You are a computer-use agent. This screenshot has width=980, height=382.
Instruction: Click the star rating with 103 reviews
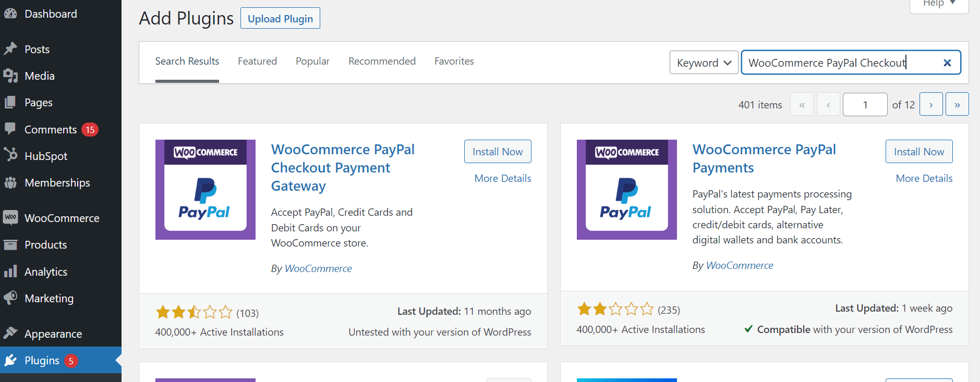(194, 312)
